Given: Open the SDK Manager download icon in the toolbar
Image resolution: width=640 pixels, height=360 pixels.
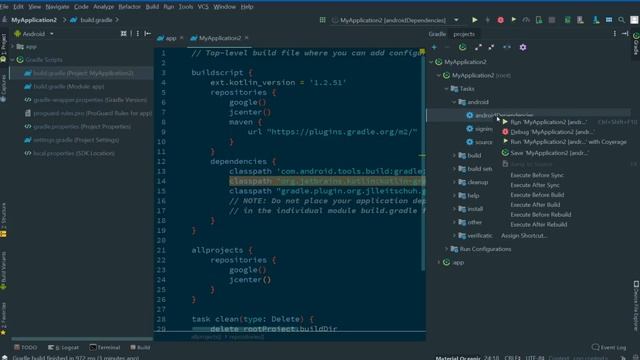Looking at the screenshot, I should tap(596, 20).
